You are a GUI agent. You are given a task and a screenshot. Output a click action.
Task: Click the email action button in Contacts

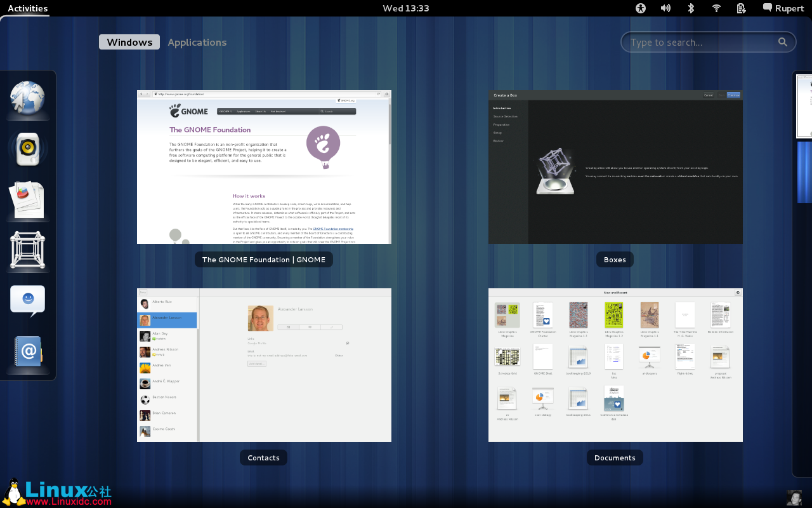point(288,328)
